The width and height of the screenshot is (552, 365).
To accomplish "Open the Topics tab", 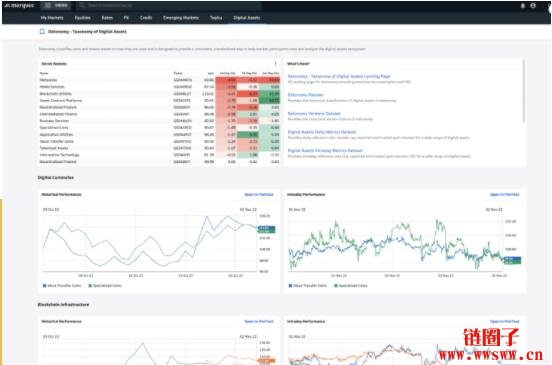I will click(216, 18).
